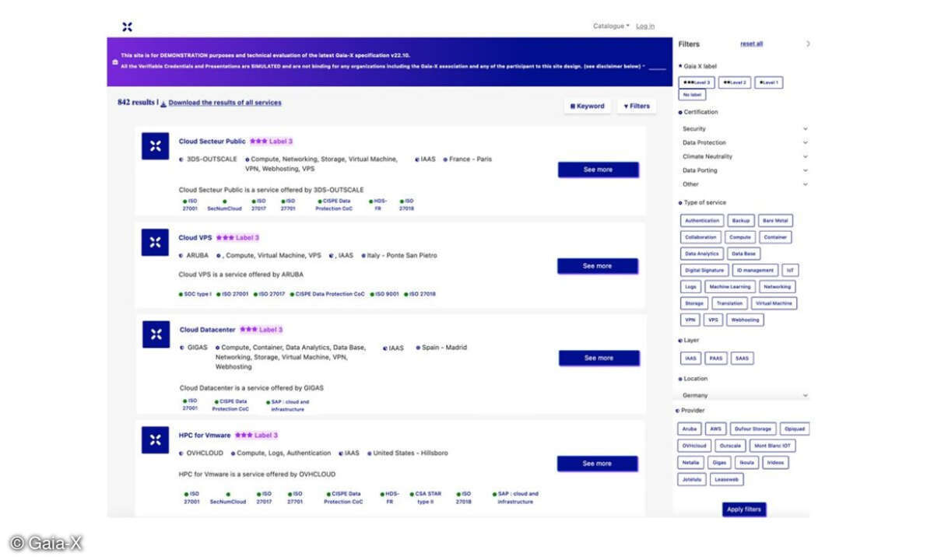Filter by SAAS layer

click(743, 359)
